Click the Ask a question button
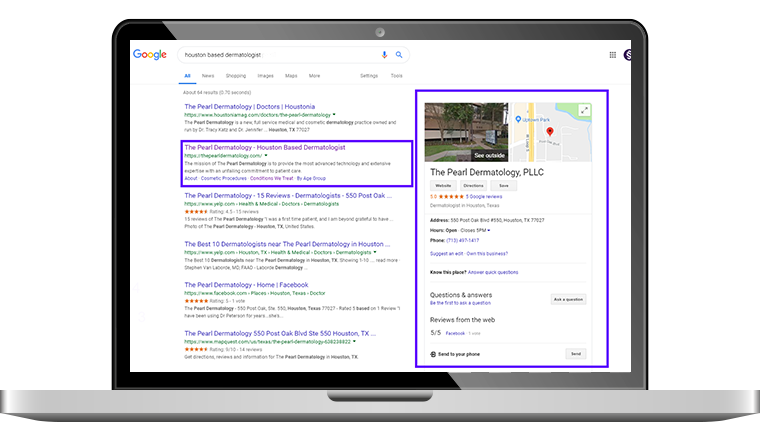 click(x=568, y=299)
